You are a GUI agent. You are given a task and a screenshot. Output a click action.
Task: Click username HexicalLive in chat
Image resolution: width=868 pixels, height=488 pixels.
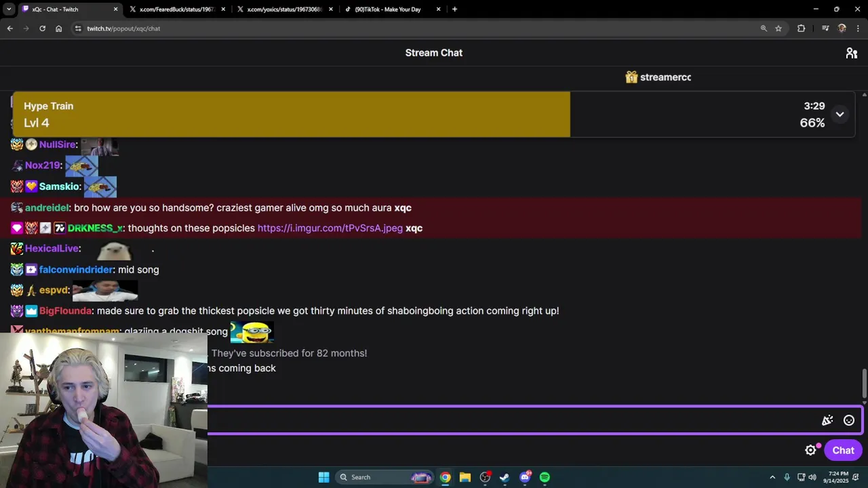52,249
